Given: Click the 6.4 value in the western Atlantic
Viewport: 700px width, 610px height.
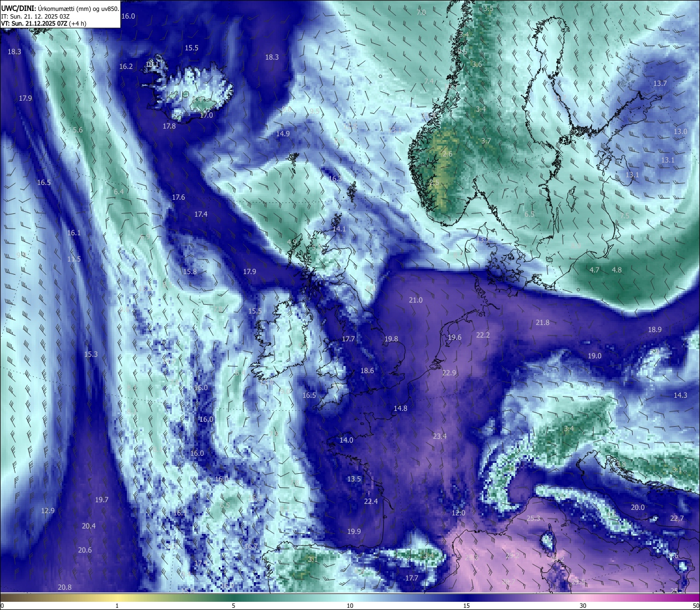Looking at the screenshot, I should click(x=119, y=191).
